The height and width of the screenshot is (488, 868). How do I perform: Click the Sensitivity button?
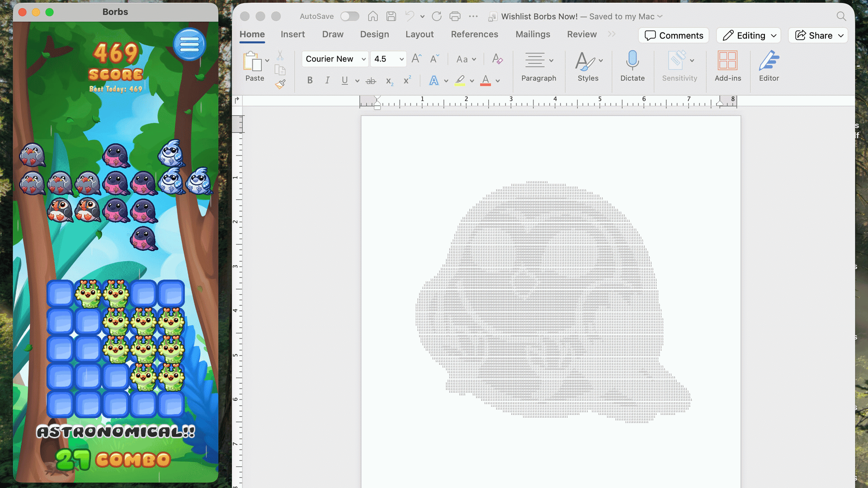tap(679, 66)
